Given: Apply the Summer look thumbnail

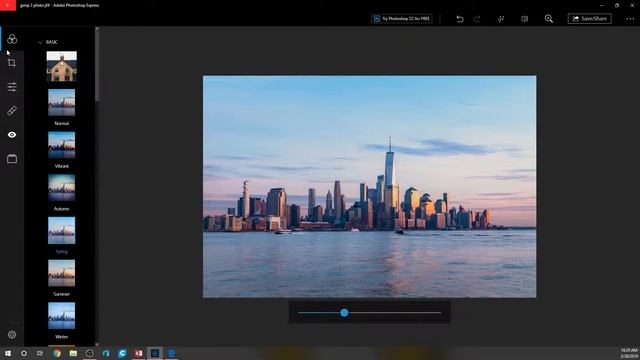Looking at the screenshot, I should (x=62, y=273).
